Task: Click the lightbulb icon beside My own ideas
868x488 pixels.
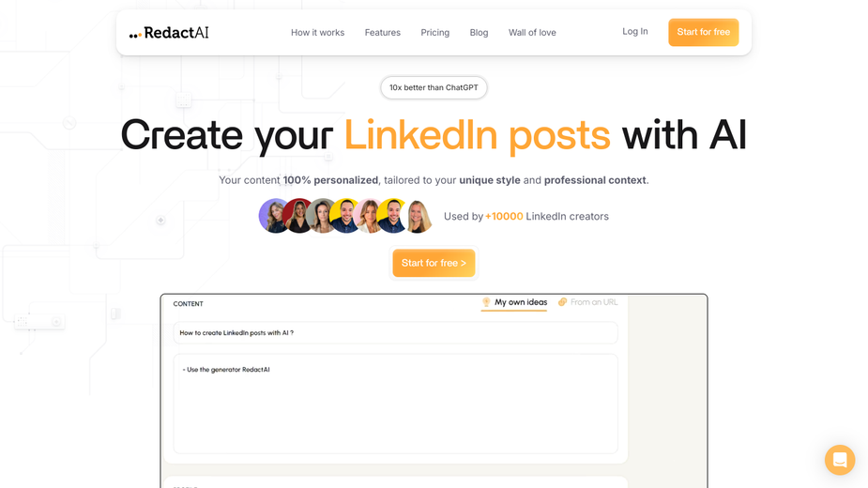Action: coord(486,302)
